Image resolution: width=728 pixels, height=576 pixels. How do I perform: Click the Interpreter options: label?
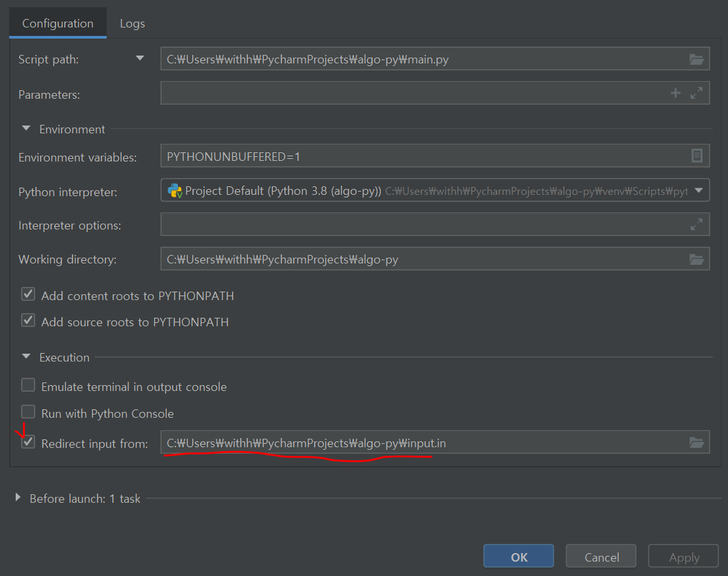(x=69, y=226)
